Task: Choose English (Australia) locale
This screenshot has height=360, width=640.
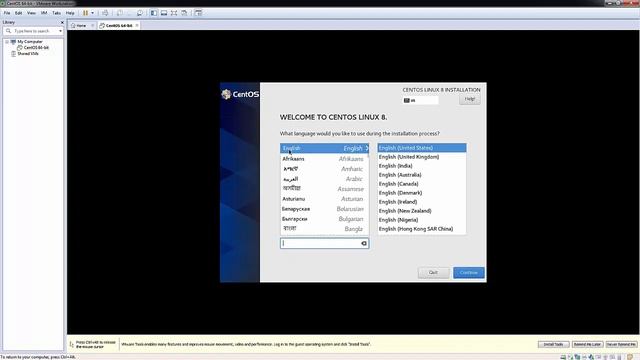Action: click(422, 175)
